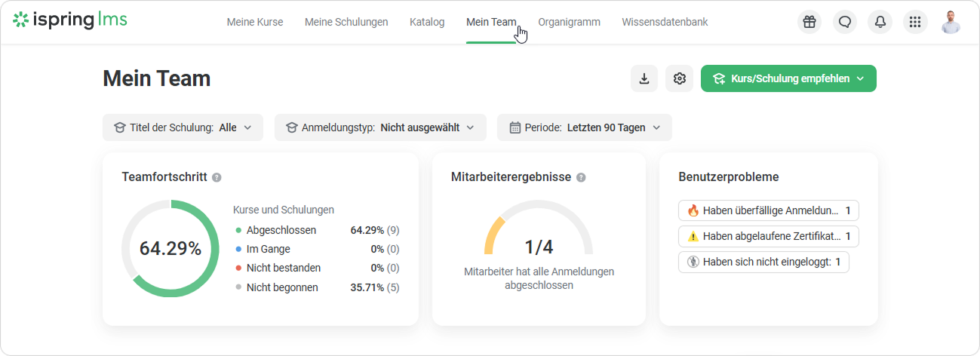Go to the Katalog tab
Screen dimensions: 980x356
[427, 22]
